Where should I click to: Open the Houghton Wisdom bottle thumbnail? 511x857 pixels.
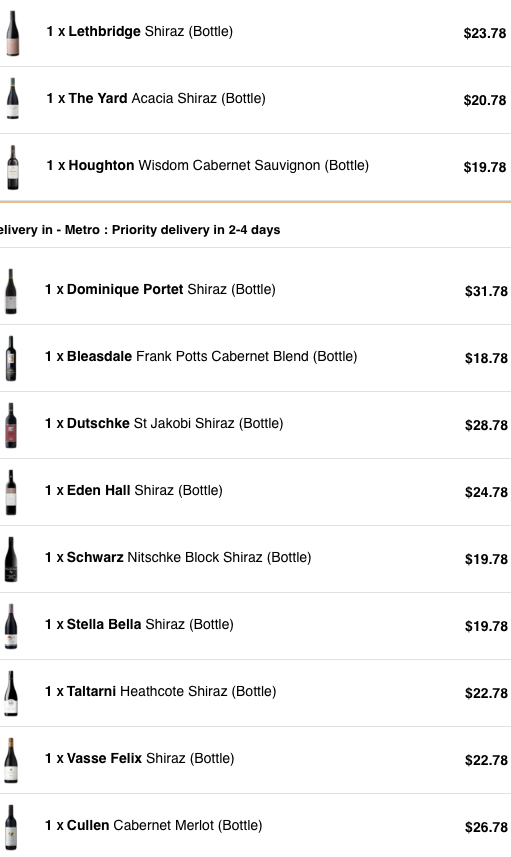point(13,167)
